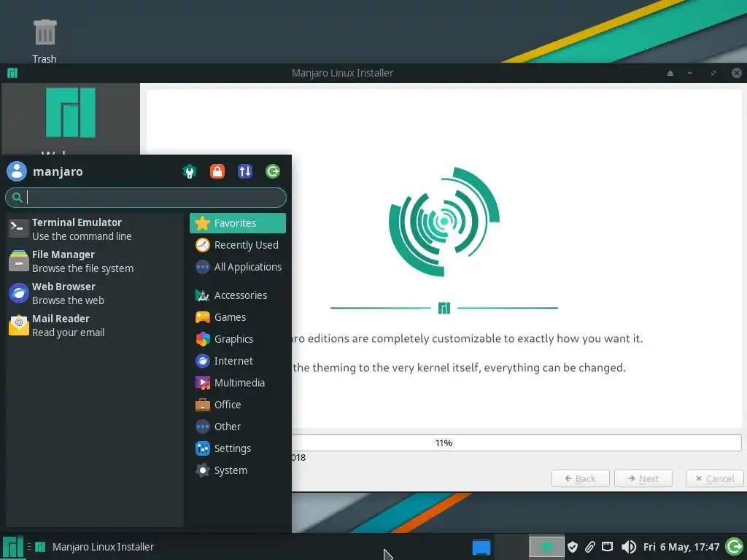Screen dimensions: 747x560
Task: Click the Cancel button in installer
Action: [x=715, y=478]
